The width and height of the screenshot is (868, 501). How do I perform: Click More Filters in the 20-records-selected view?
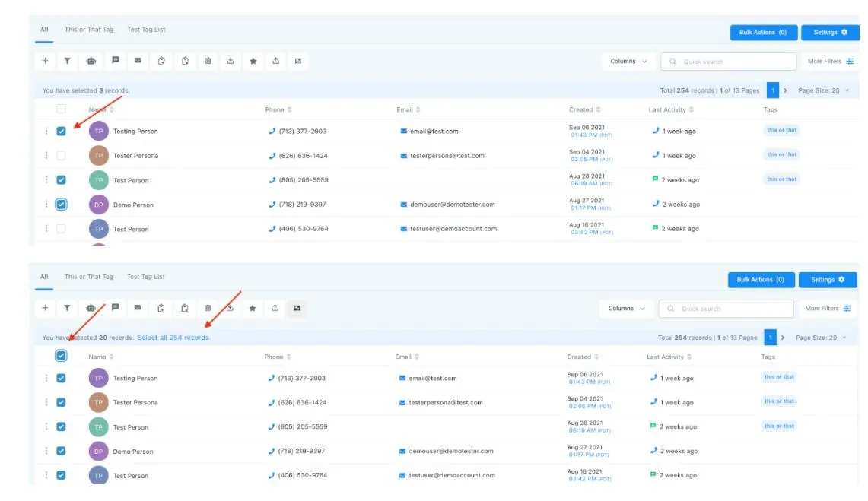828,309
